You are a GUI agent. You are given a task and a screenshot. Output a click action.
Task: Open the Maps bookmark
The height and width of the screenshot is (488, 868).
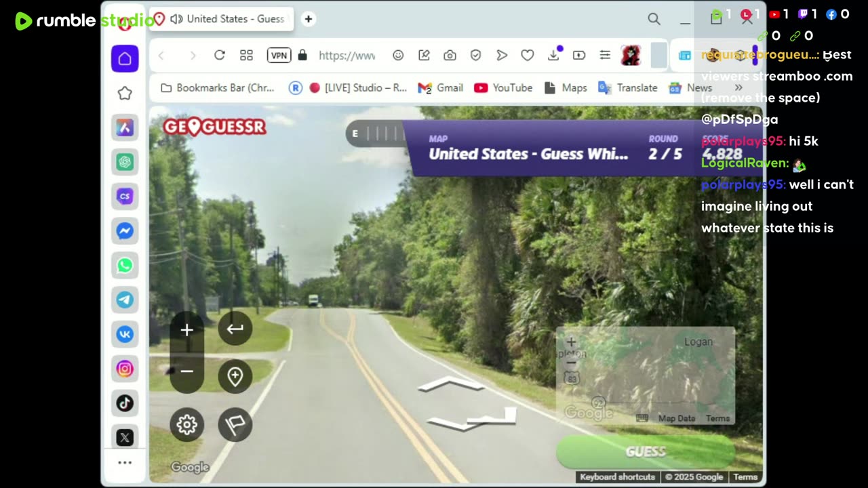click(x=566, y=87)
